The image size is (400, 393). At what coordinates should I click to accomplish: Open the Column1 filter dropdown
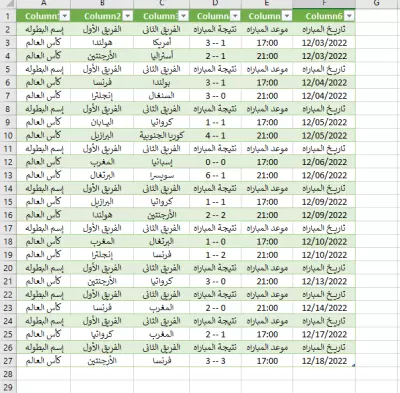tap(65, 16)
